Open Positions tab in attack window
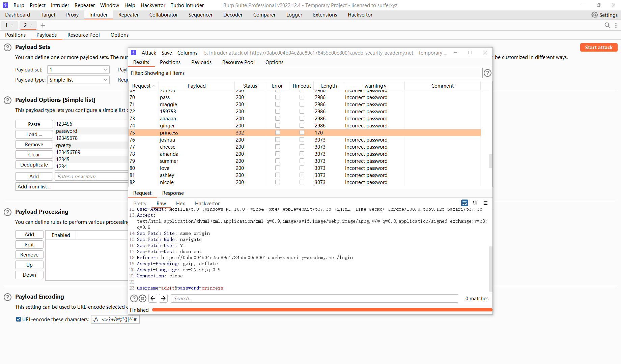The height and width of the screenshot is (364, 621). coord(170,62)
